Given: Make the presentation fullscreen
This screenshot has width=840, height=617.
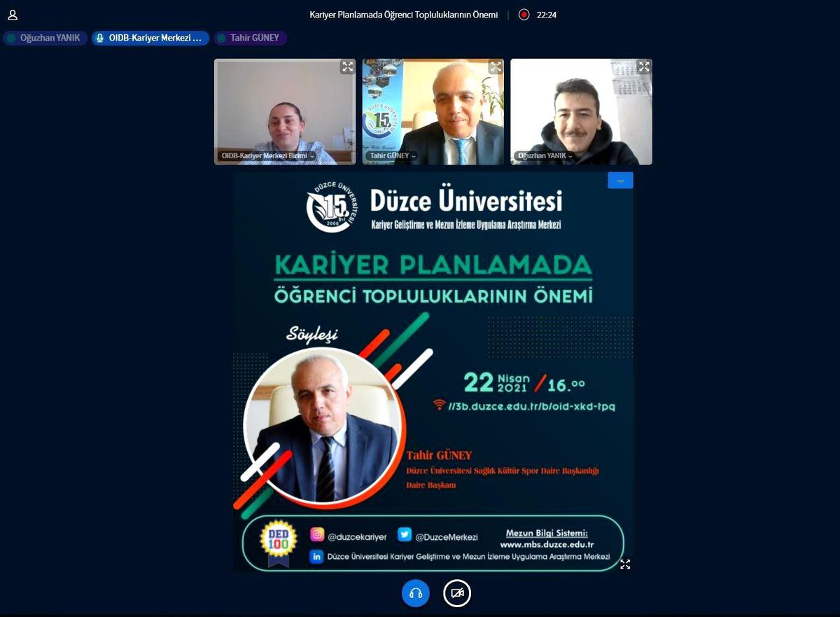Looking at the screenshot, I should tap(625, 564).
